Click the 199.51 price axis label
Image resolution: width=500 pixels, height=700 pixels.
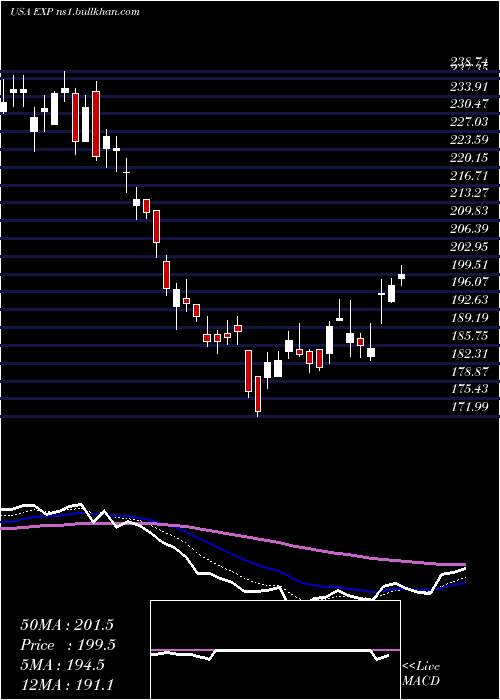[469, 264]
